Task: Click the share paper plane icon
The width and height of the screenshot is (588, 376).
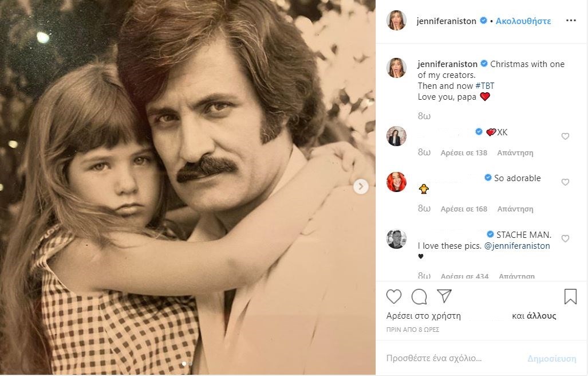Action: click(x=444, y=296)
